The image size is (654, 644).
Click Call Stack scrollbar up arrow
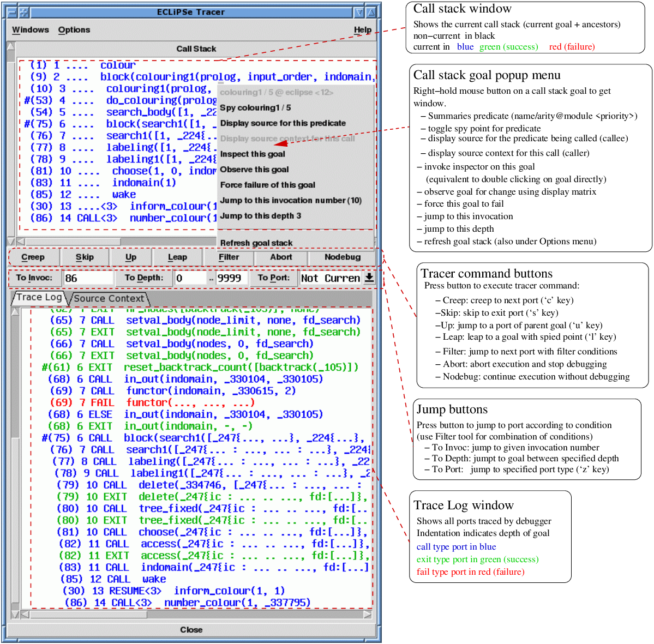click(x=11, y=47)
